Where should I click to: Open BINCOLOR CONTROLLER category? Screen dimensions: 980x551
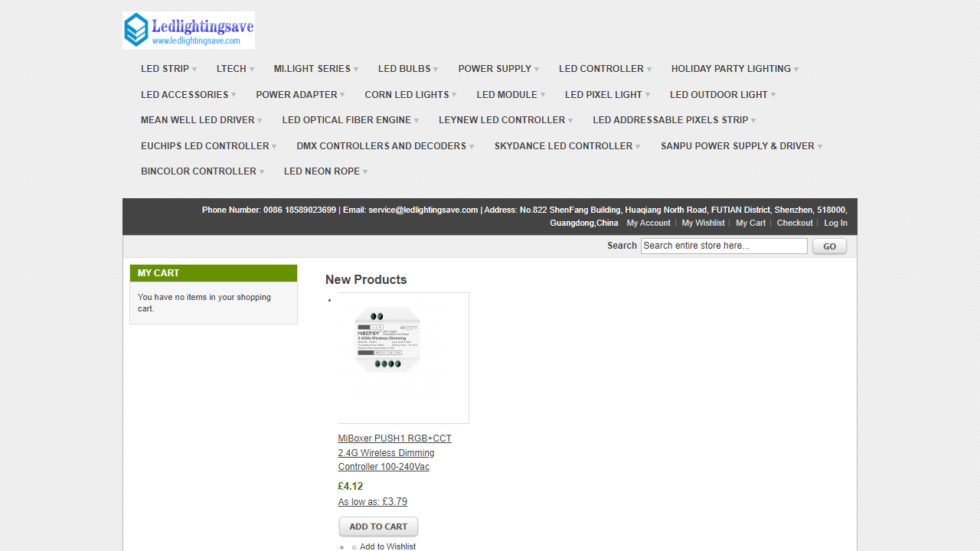[203, 171]
